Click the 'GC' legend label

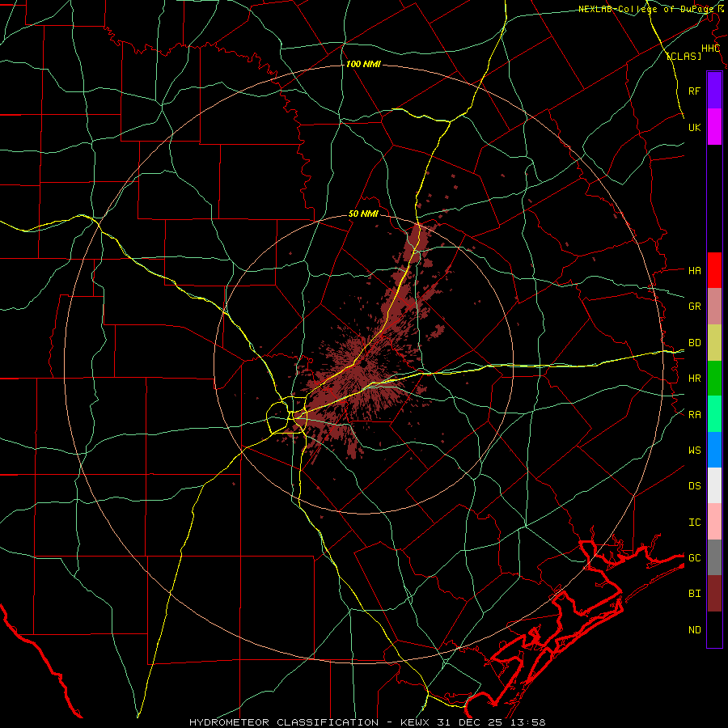(x=694, y=558)
